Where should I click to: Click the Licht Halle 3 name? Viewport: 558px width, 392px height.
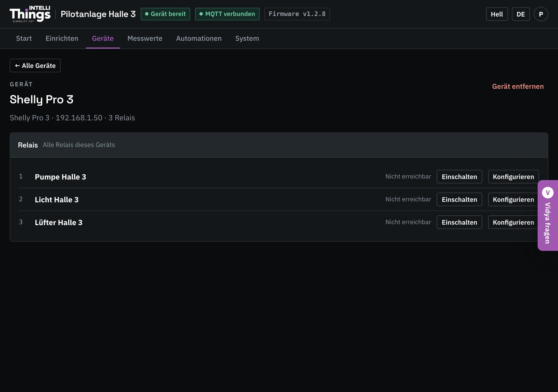coord(57,200)
